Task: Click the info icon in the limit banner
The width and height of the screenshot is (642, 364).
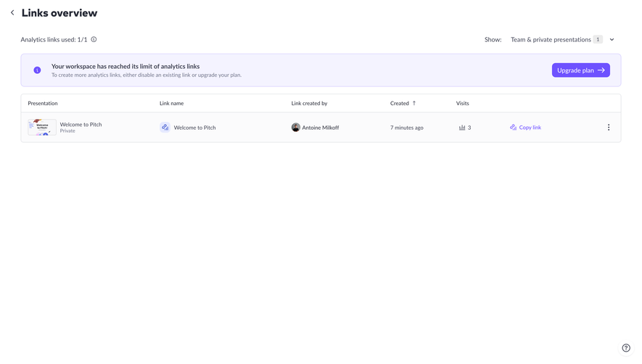Action: pyautogui.click(x=37, y=70)
